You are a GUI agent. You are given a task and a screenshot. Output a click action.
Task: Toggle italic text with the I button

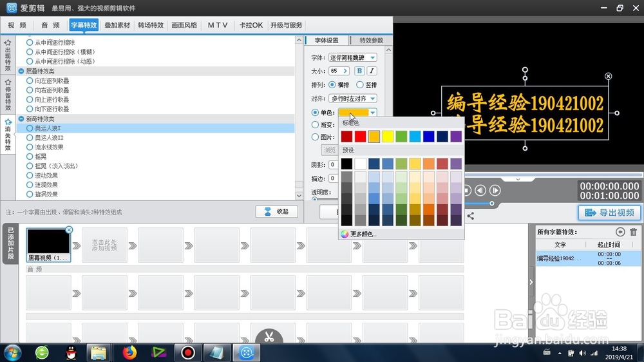pos(372,71)
